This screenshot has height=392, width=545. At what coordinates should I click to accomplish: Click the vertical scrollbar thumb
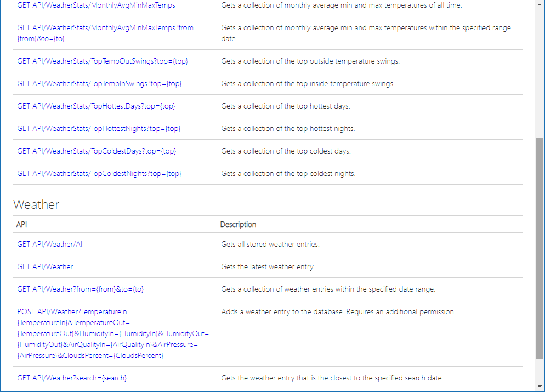coord(540,247)
